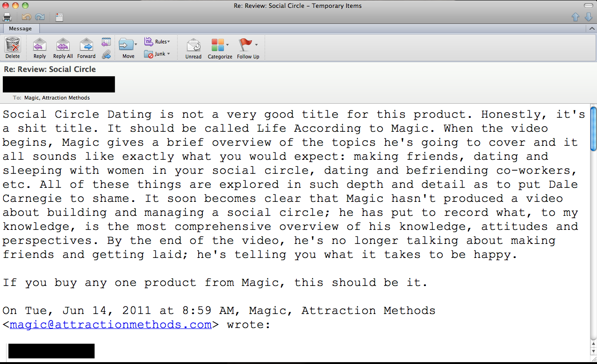Click the forward-as-attachment paperclip icon

click(106, 54)
